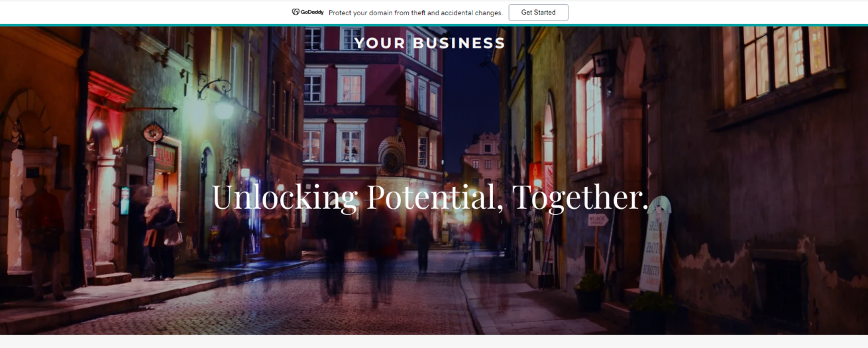Screen dimensions: 868x348
Task: Click the red neon storefront sign
Action: click(x=165, y=157)
